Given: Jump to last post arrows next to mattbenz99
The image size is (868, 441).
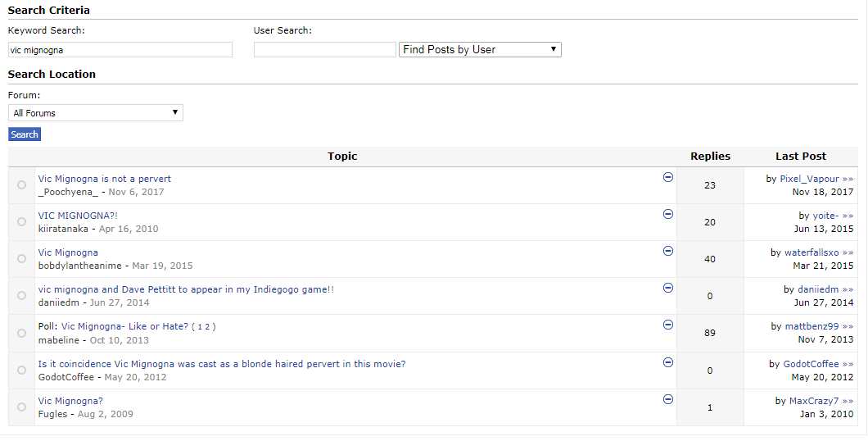Looking at the screenshot, I should pos(848,327).
